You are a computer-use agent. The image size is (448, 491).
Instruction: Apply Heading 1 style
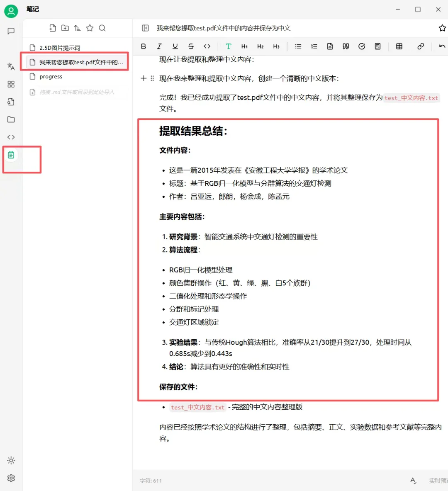click(x=244, y=46)
